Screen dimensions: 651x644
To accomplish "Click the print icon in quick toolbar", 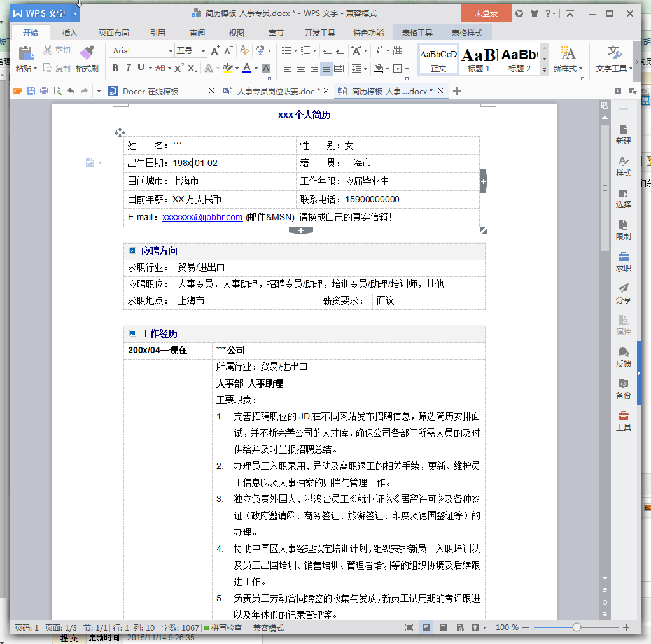I will [x=45, y=91].
